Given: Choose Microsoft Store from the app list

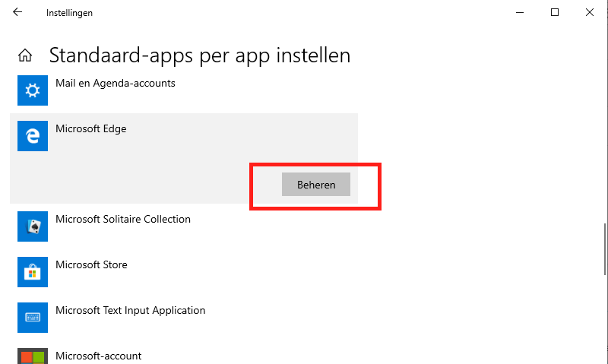Looking at the screenshot, I should [91, 264].
